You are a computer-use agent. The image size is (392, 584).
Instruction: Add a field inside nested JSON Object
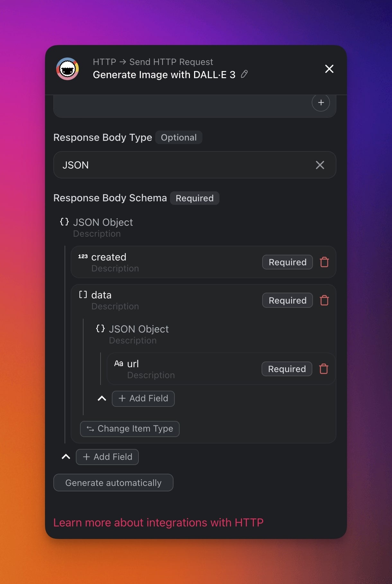[x=143, y=399]
